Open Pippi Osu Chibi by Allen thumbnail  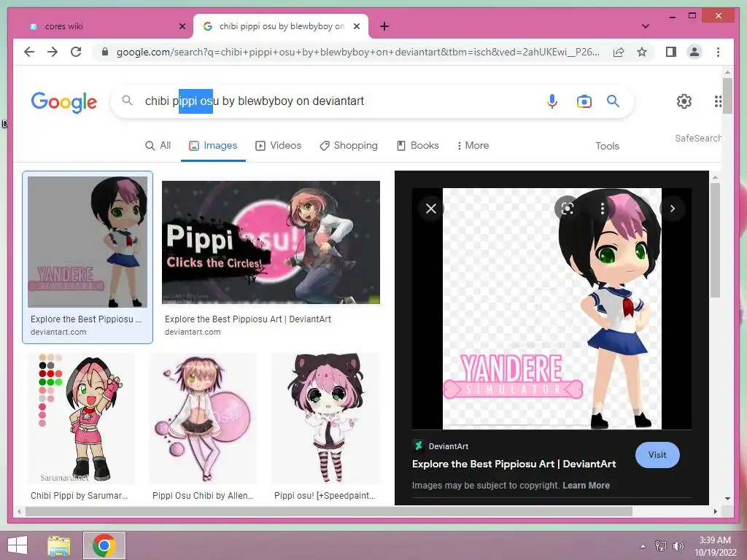(203, 419)
